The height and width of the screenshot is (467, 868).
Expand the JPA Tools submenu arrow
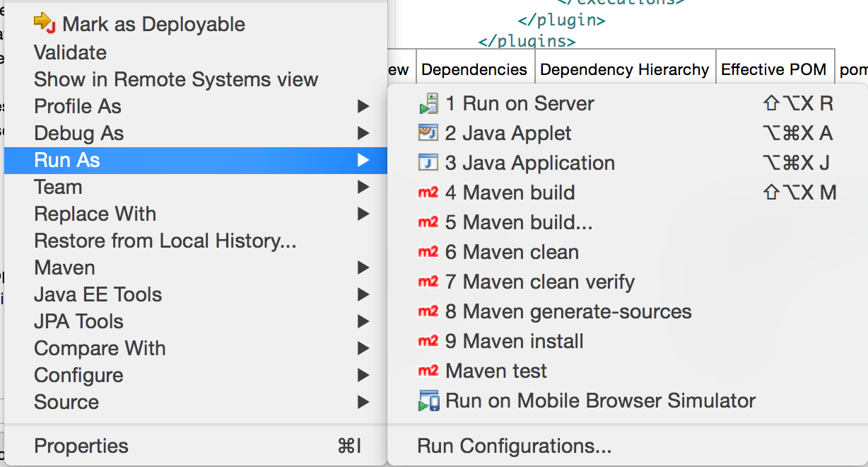(363, 322)
